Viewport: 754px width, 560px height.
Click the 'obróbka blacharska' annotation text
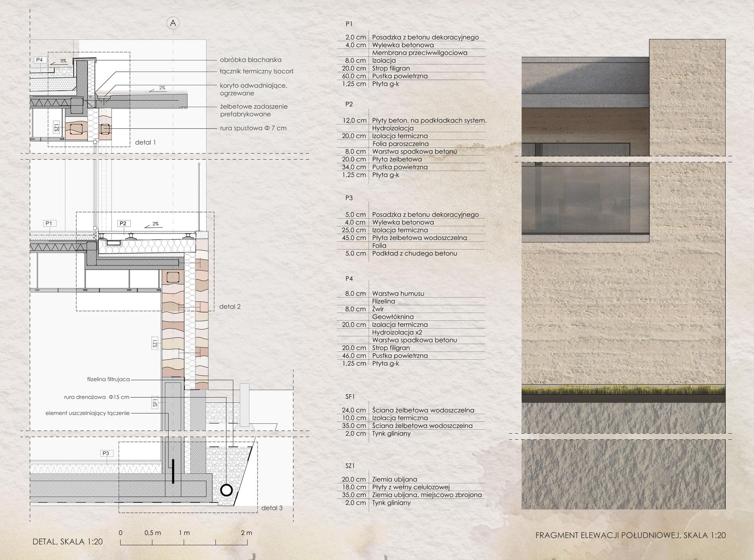click(251, 60)
